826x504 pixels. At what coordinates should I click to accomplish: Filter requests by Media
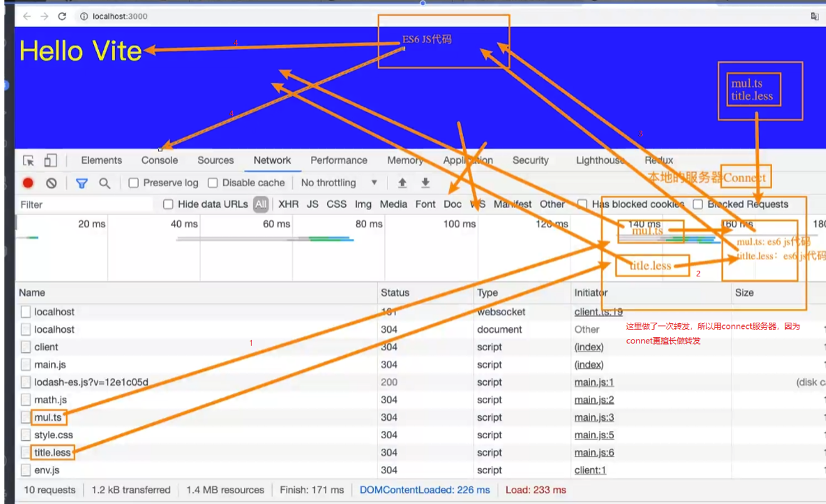[x=393, y=204]
